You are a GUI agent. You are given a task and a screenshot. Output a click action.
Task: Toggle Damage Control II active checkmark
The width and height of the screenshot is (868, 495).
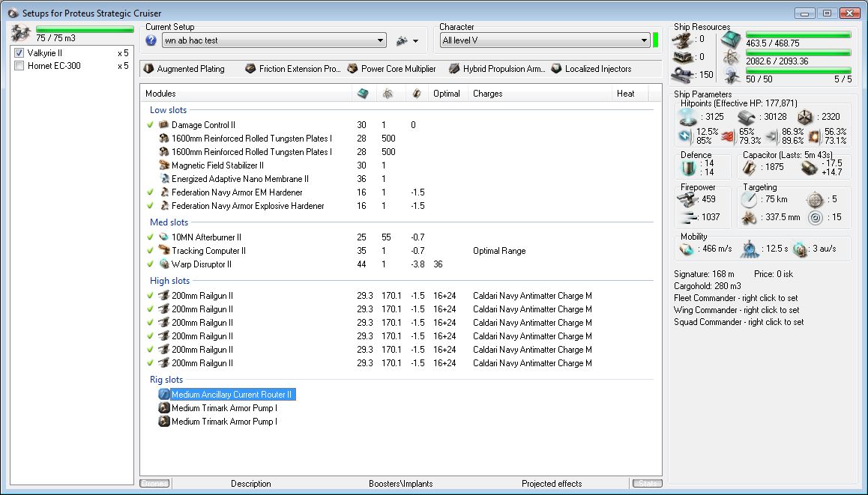point(150,125)
